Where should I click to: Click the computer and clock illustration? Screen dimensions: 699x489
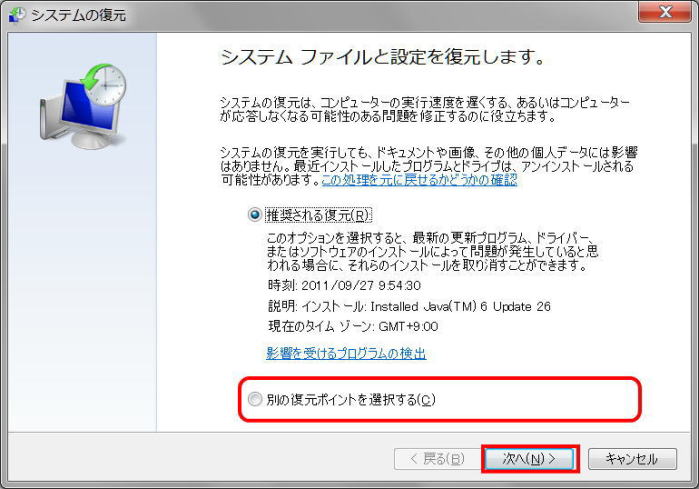(x=83, y=106)
